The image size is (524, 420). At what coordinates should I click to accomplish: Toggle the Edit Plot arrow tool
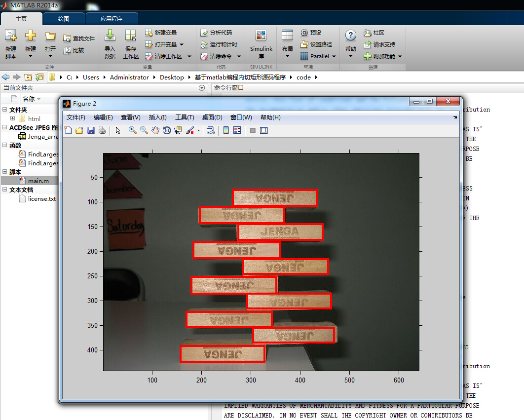point(118,130)
